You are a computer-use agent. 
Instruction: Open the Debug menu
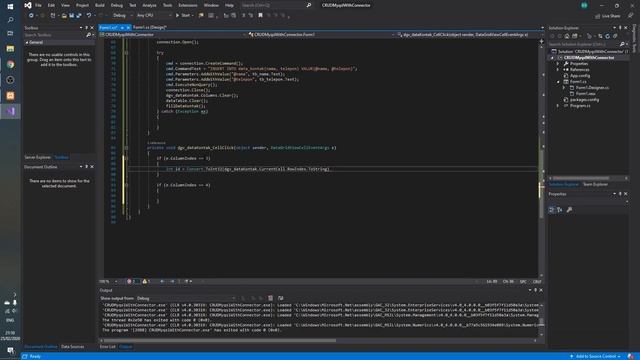[x=117, y=5]
